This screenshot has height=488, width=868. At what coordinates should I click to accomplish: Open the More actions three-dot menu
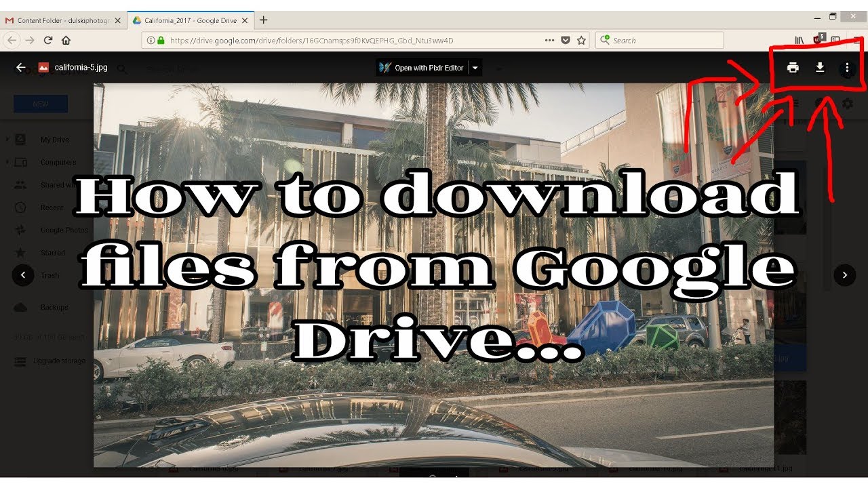tap(847, 68)
